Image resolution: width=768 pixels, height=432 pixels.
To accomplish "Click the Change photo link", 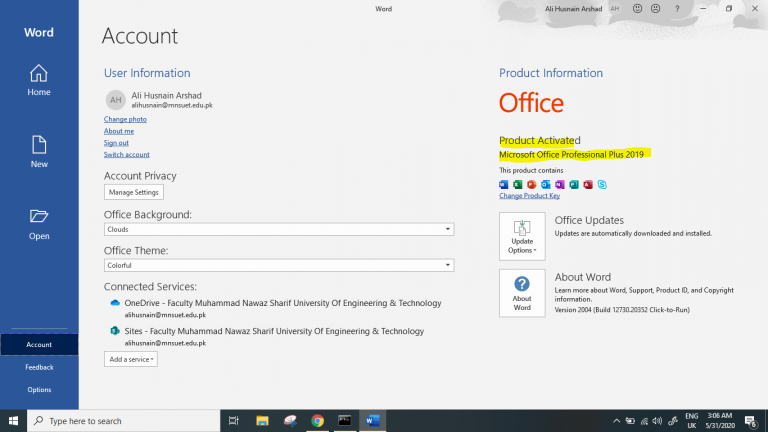I will 125,119.
